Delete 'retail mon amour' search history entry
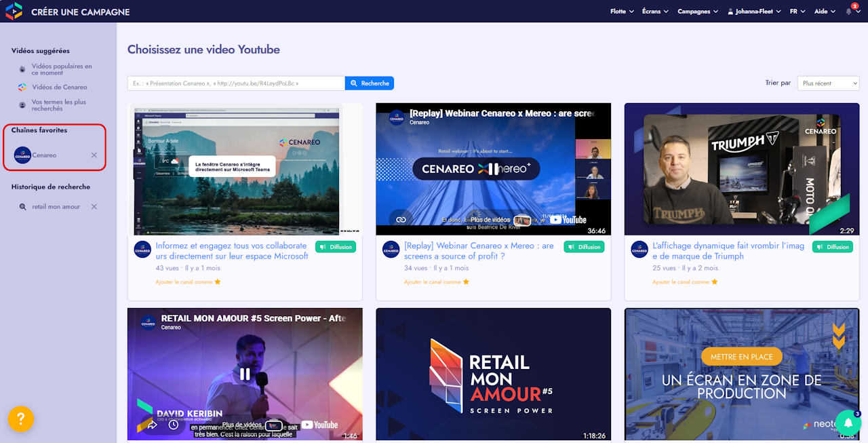The height and width of the screenshot is (443, 868). (94, 207)
